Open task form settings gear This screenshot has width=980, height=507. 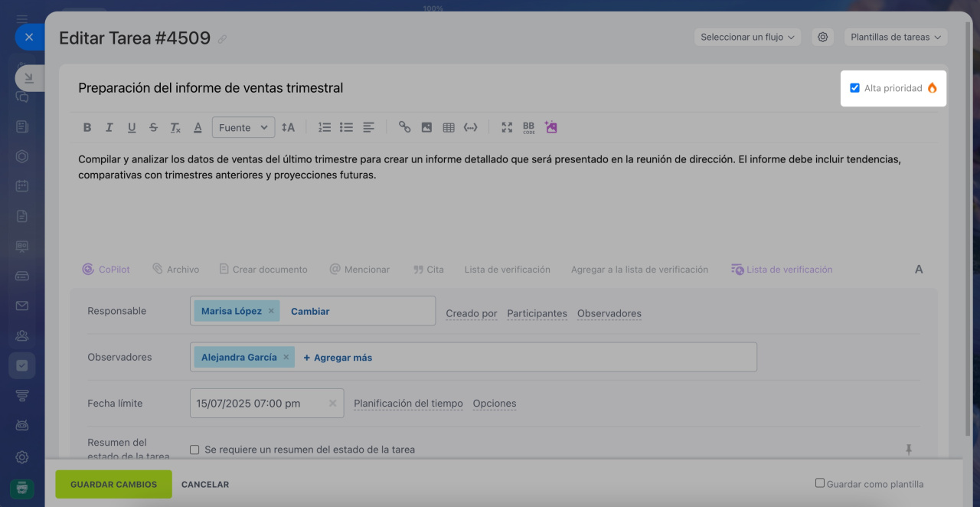pos(823,37)
